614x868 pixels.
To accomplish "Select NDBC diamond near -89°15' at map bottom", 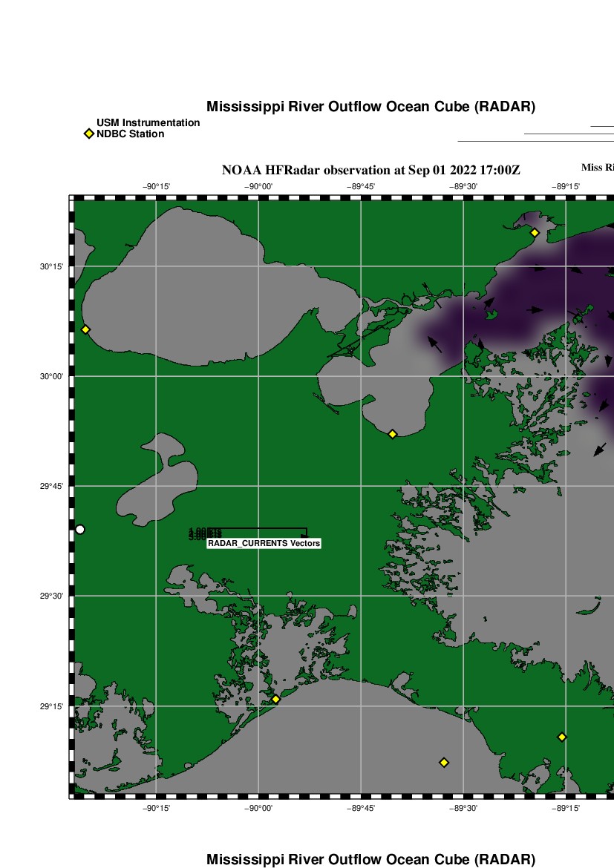I will tap(562, 737).
